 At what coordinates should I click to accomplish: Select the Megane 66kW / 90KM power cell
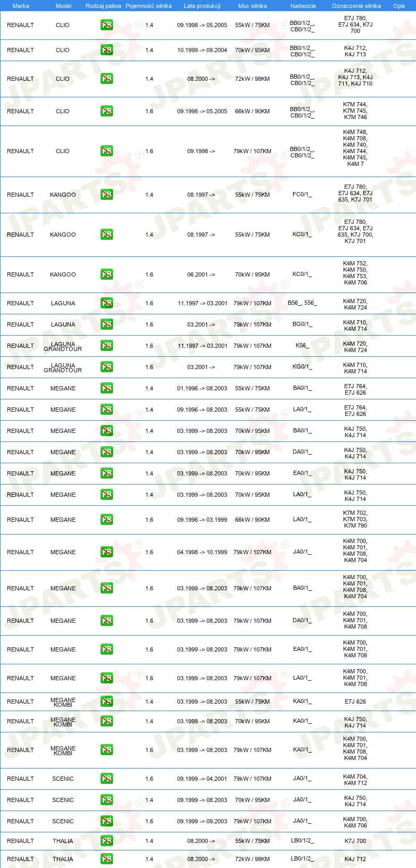click(252, 520)
